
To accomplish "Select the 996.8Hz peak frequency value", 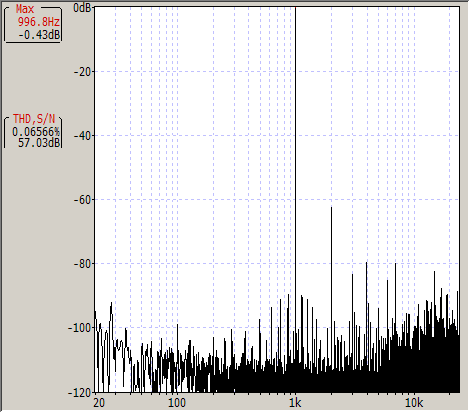I will (x=39, y=22).
